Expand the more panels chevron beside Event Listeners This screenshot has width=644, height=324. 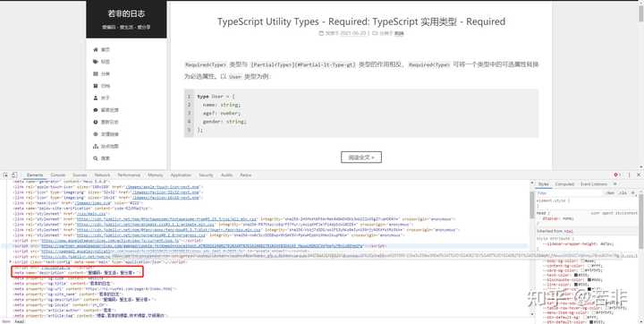[x=614, y=184]
